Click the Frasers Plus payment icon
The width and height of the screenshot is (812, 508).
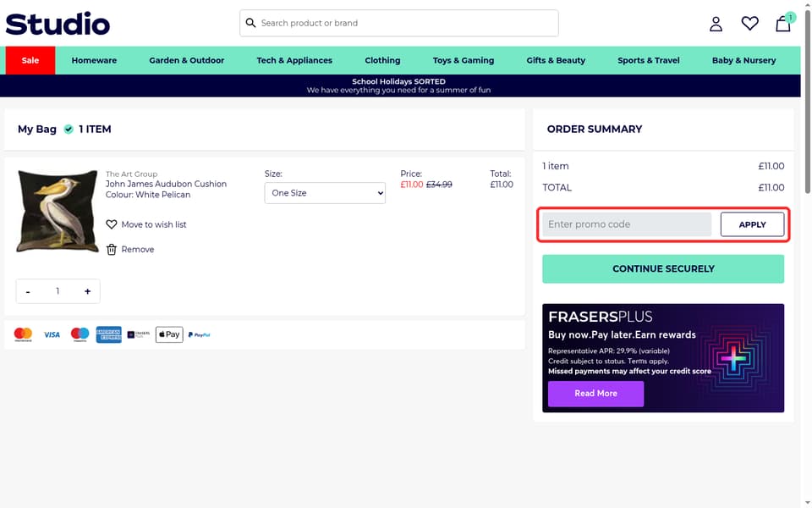138,334
